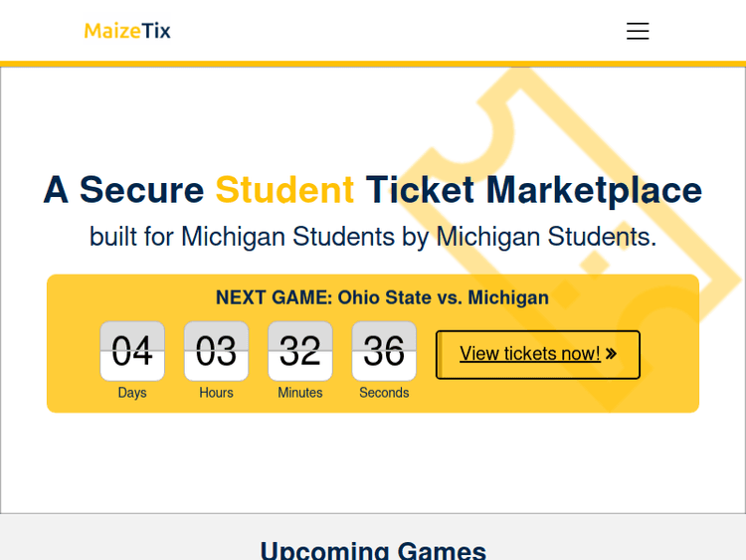Click the Seconds countdown tile showing 36
Viewport: 746px width, 560px height.
pyautogui.click(x=384, y=351)
